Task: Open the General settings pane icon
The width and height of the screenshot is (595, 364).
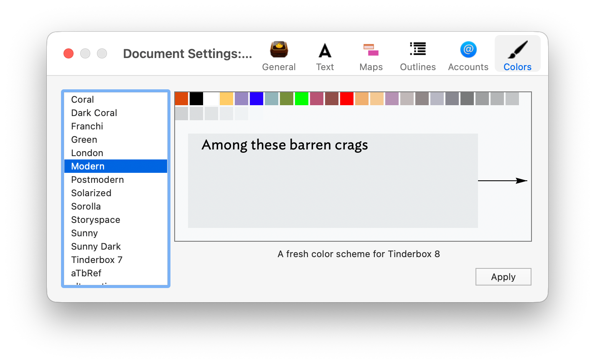Action: pyautogui.click(x=279, y=50)
